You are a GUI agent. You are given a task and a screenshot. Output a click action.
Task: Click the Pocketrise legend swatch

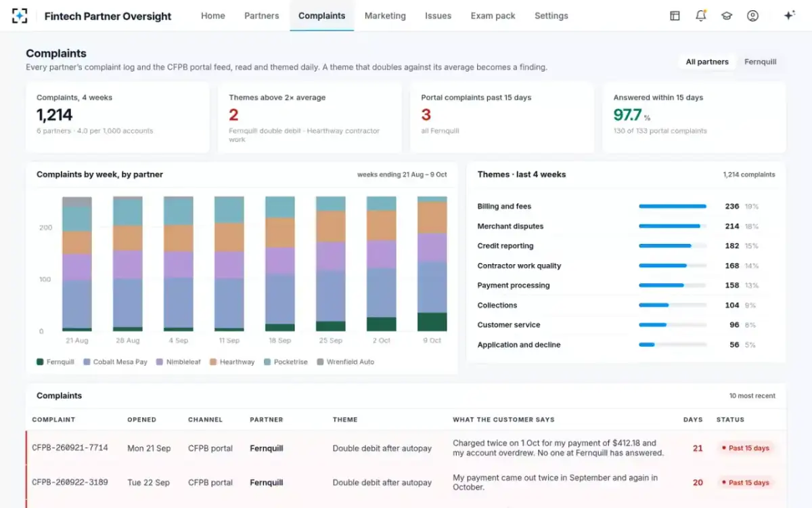[267, 362]
